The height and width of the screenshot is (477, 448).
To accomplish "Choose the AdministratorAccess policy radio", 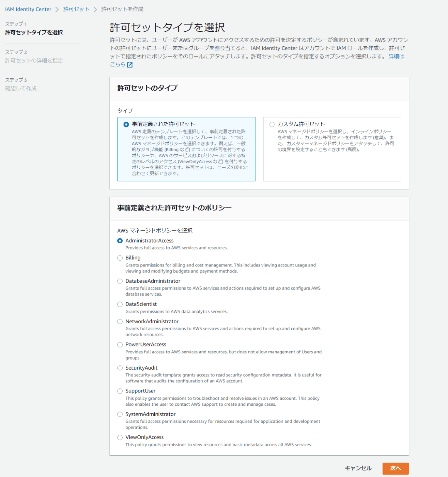I will tap(120, 241).
